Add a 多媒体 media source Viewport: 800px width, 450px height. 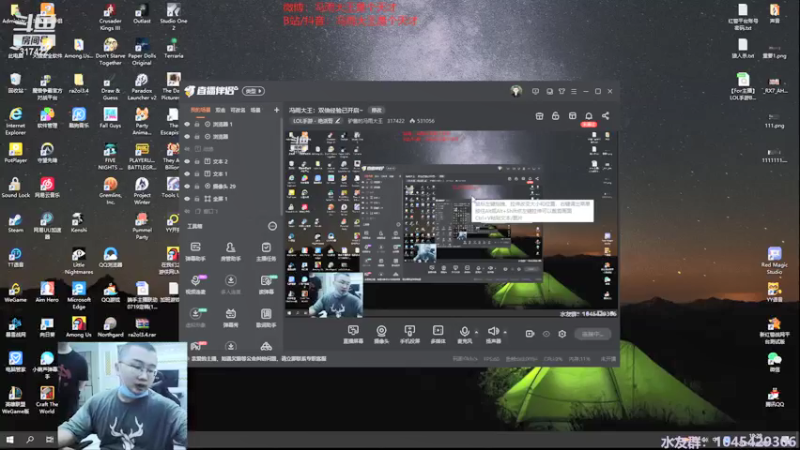[x=438, y=334]
